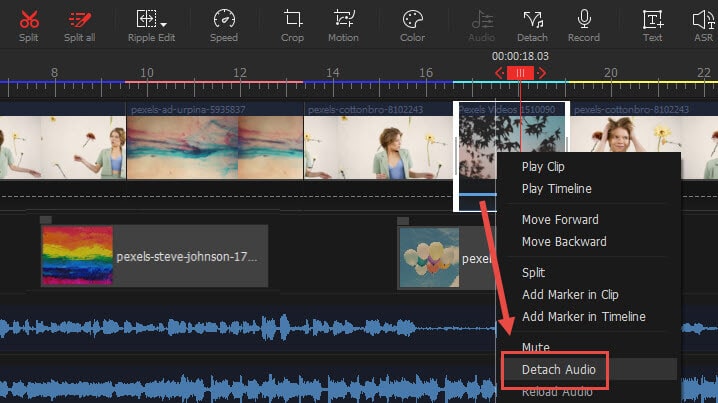Add Text using the Text tool

(x=652, y=24)
